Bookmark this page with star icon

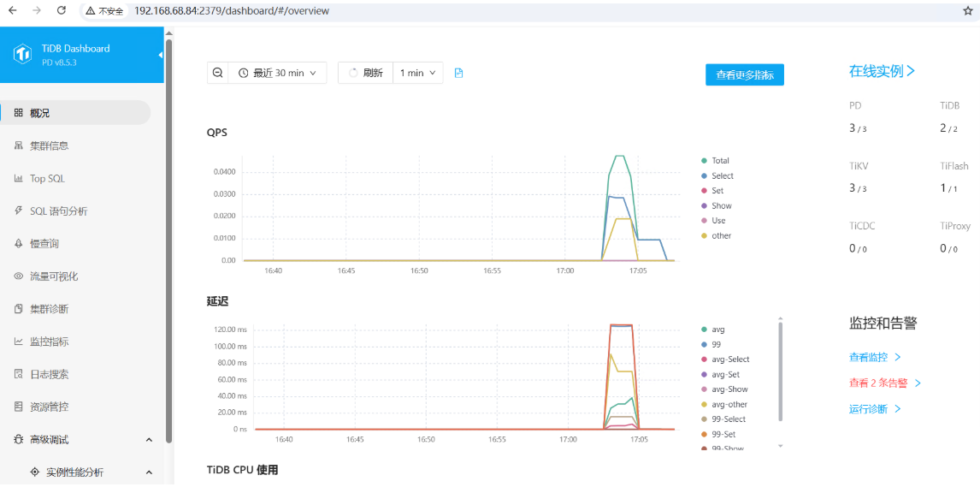[x=967, y=11]
